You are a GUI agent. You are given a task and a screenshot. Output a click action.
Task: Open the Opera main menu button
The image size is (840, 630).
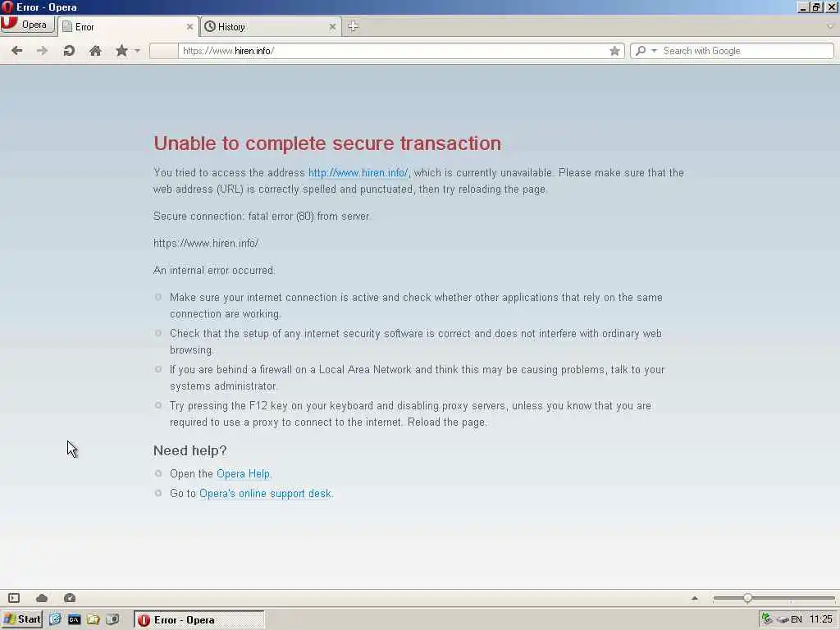pyautogui.click(x=27, y=25)
